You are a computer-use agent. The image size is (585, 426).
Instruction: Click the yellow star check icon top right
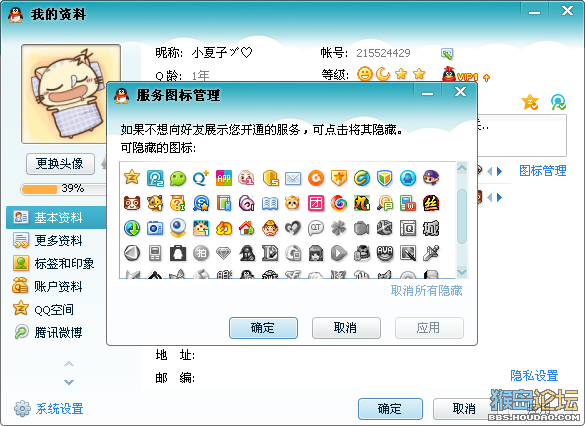[x=530, y=102]
